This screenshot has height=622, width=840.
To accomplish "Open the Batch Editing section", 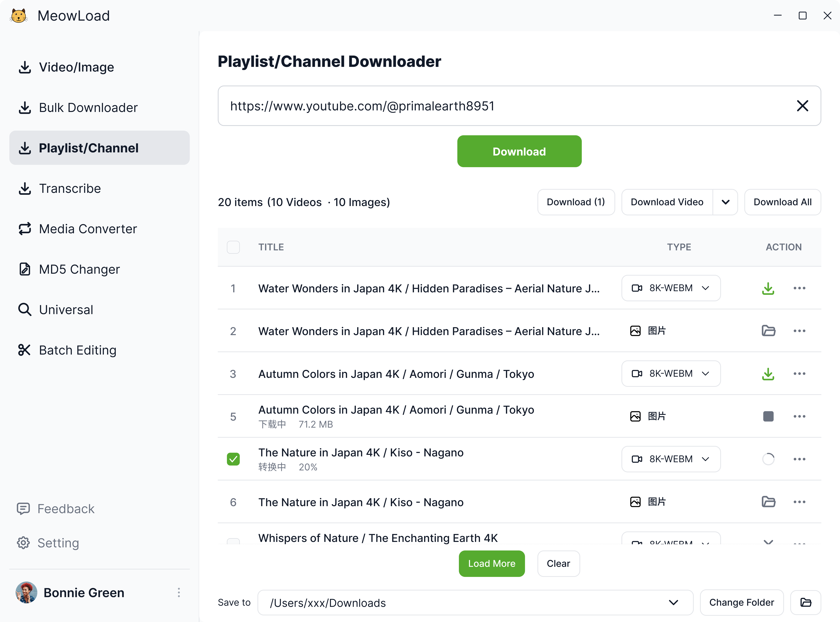I will coord(78,350).
